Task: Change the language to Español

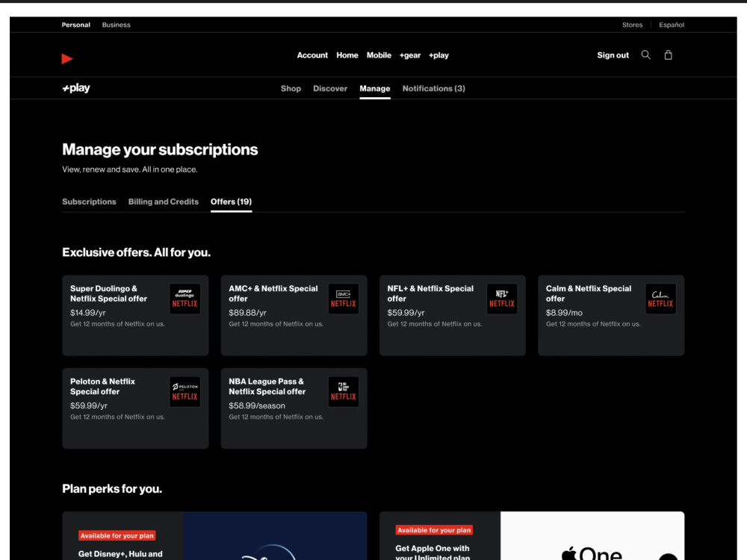Action: 672,25
